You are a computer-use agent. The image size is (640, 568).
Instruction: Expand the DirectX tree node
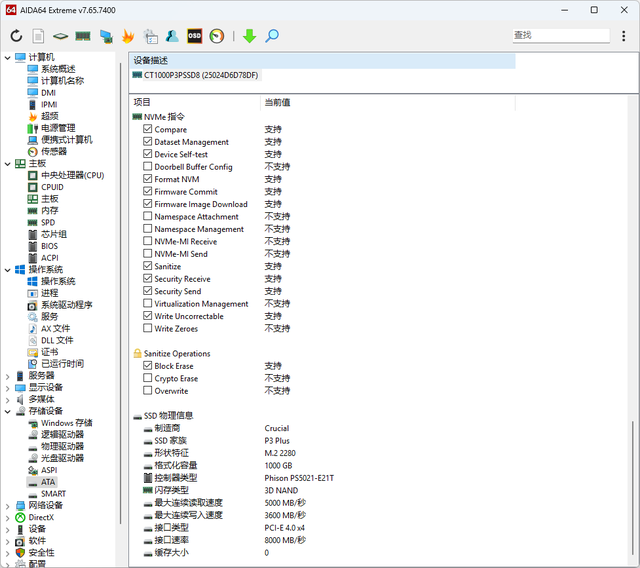point(7,518)
